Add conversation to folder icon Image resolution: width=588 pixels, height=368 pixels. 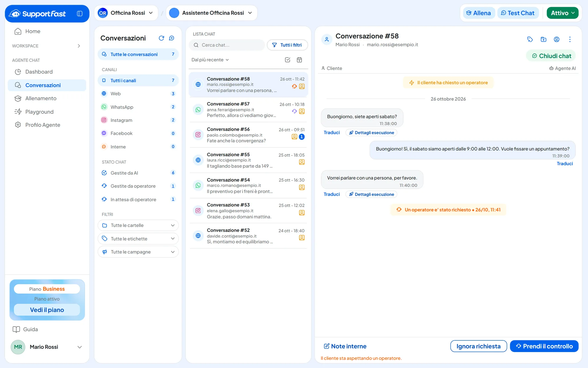[543, 39]
